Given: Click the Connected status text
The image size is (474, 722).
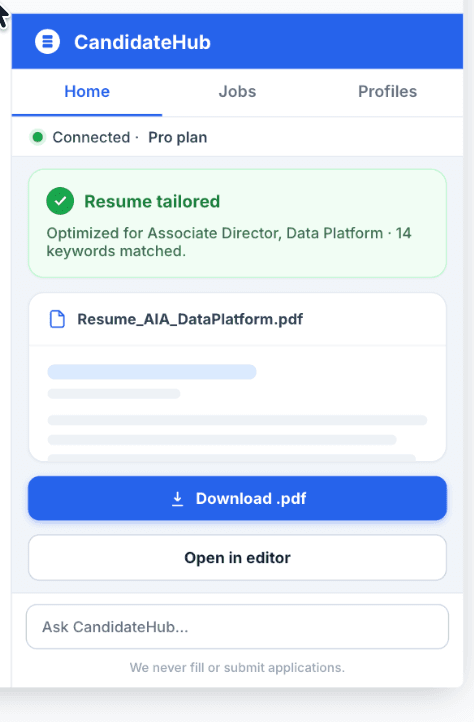Looking at the screenshot, I should click(x=91, y=137).
